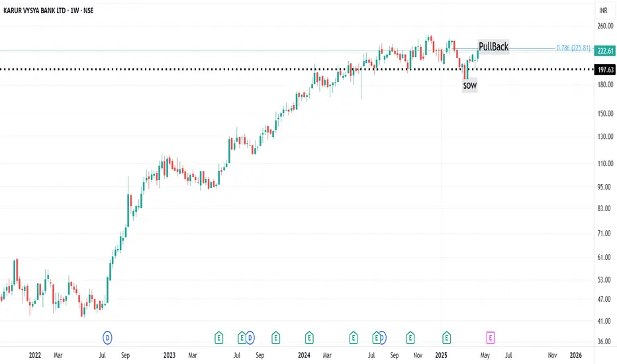Open the earnings marker around May 2023
This screenshot has width=617, height=364.
[x=218, y=338]
